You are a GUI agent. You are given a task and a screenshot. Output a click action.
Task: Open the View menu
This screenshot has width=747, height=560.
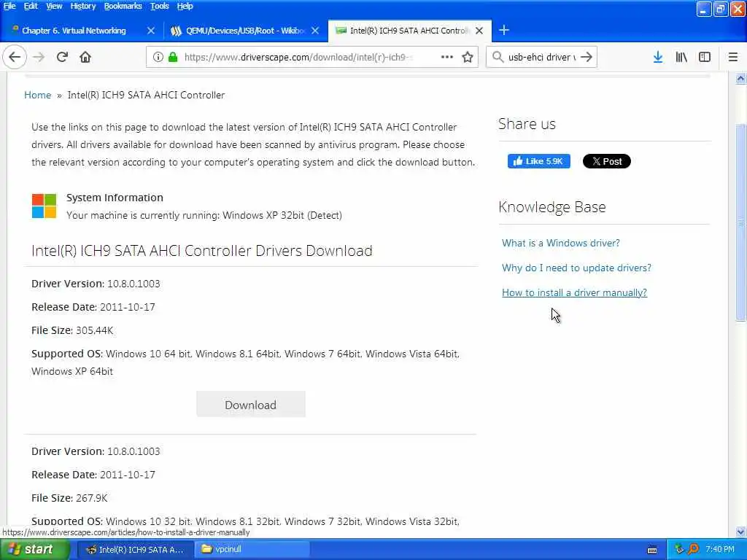pyautogui.click(x=54, y=6)
